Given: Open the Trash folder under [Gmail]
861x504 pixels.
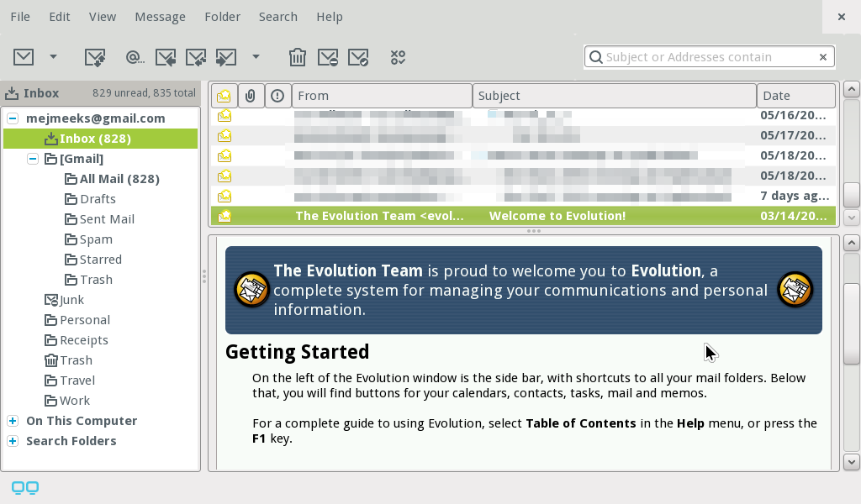Looking at the screenshot, I should (x=88, y=281).
